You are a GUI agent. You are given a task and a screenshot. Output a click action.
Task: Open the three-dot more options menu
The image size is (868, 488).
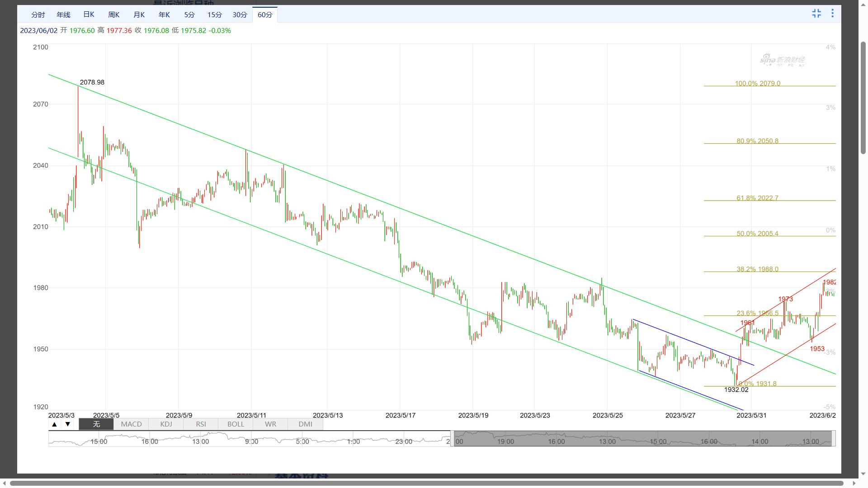(832, 14)
